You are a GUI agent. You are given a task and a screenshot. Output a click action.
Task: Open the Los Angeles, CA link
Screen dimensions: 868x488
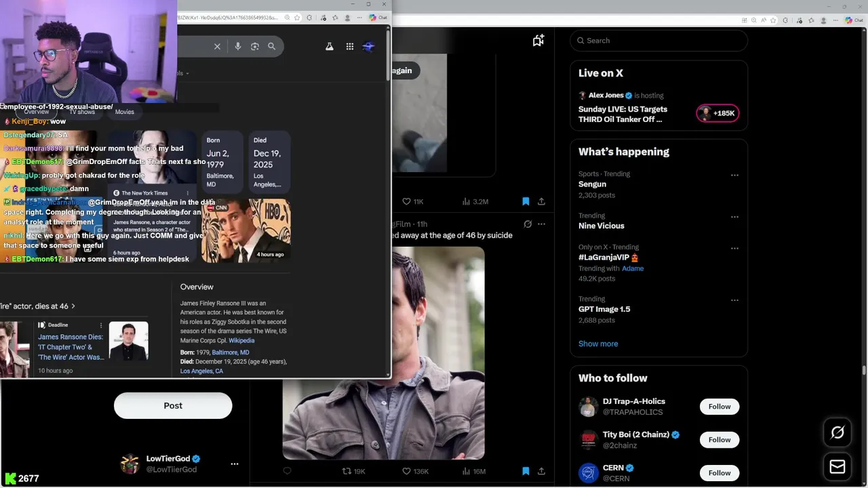tap(201, 371)
